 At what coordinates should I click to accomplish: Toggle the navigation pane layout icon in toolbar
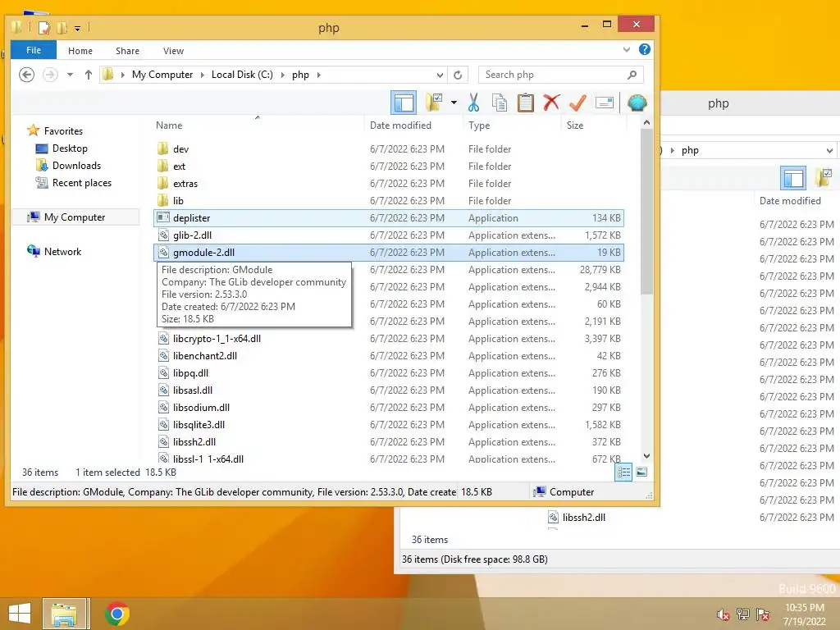404,103
